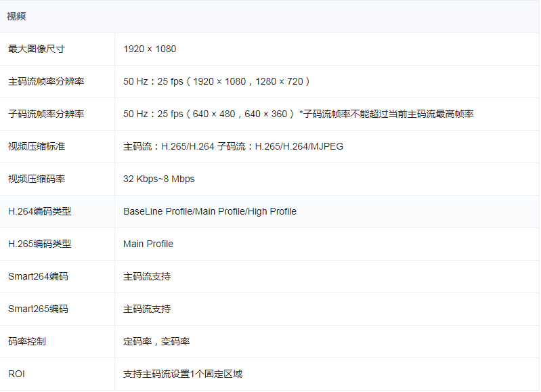Click the 视频 section header
This screenshot has width=541, height=392.
coord(17,16)
